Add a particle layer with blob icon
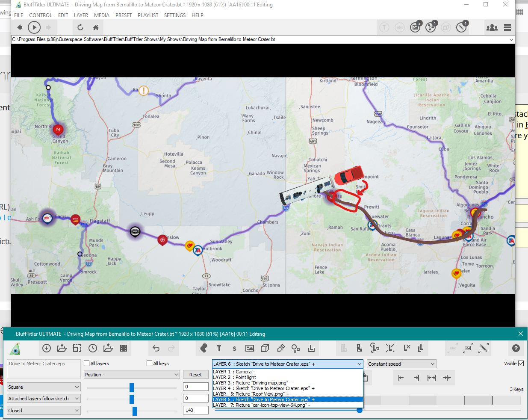The height and width of the screenshot is (420, 528). (x=204, y=348)
